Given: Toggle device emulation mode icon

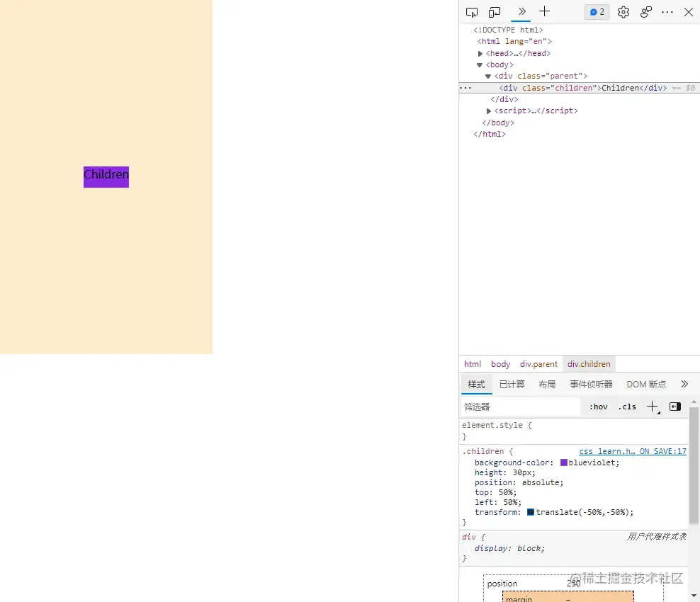Looking at the screenshot, I should (x=495, y=12).
